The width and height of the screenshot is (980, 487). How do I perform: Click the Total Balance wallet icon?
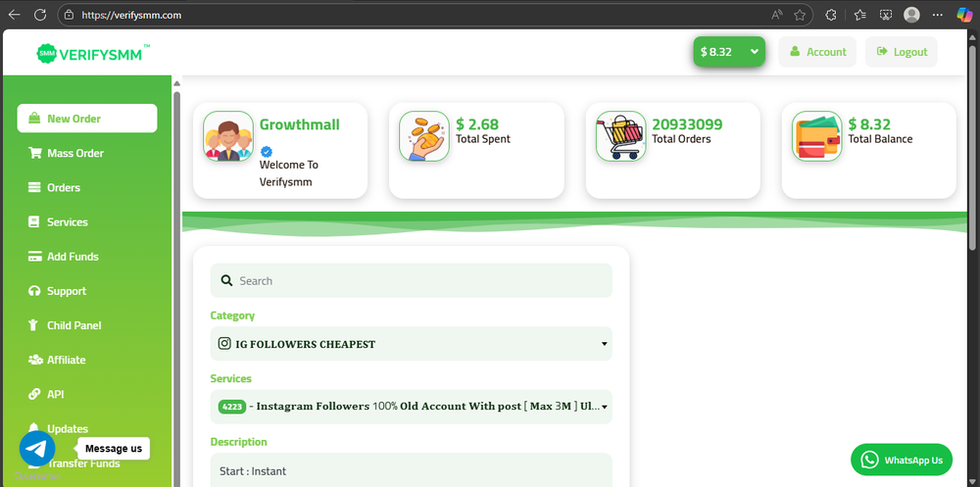817,136
